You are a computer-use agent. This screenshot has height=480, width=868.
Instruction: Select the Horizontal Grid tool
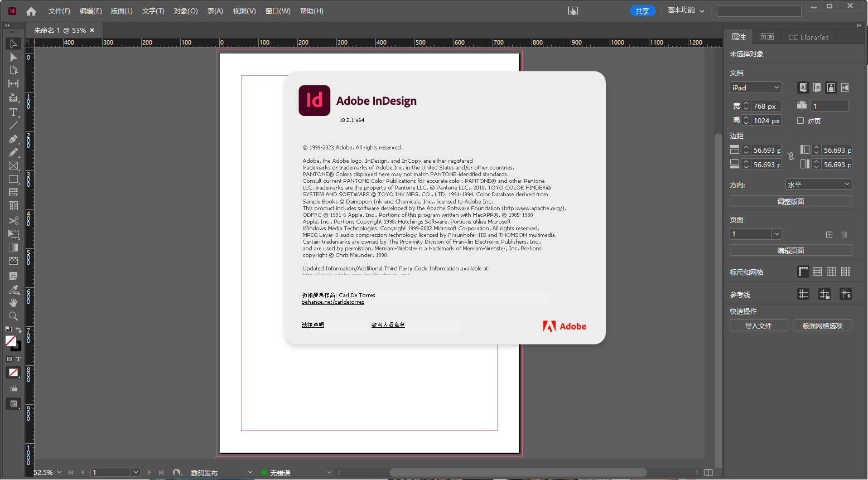pyautogui.click(x=13, y=192)
